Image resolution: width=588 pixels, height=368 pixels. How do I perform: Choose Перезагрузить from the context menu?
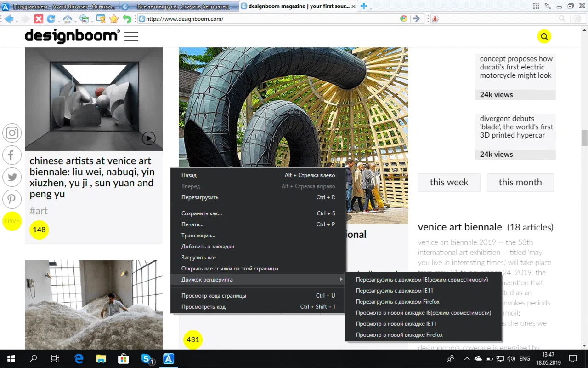click(258, 197)
